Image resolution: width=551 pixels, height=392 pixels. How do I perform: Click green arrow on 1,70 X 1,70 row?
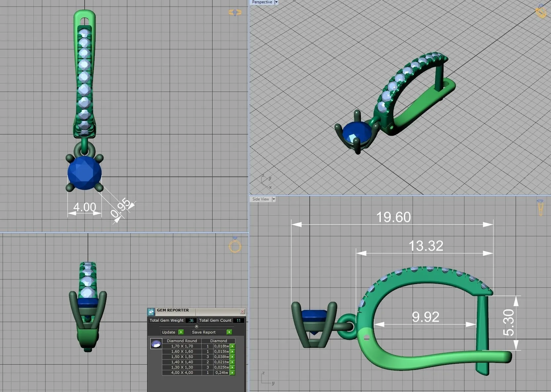coord(232,346)
